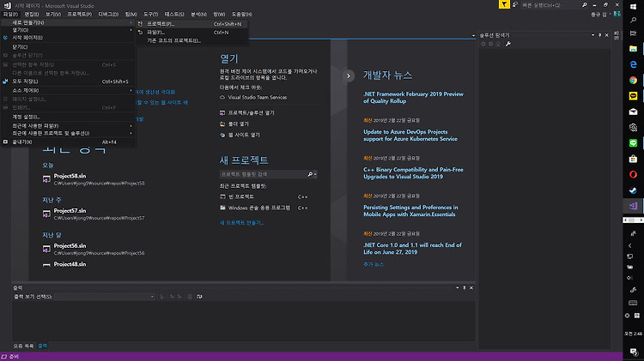Viewport: 644px width, 361px height.
Task: Click 모두 저장 (Save All) menu entry
Action: [x=68, y=81]
